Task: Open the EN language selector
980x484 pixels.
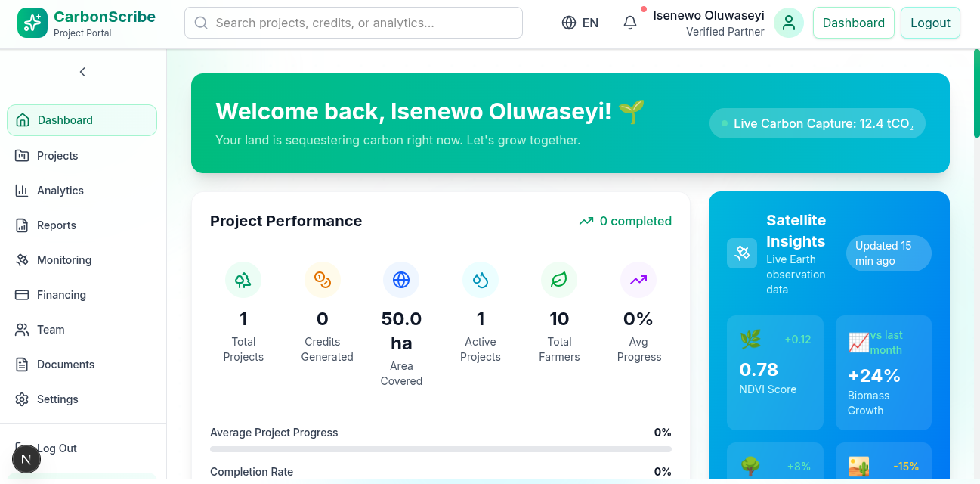Action: (580, 23)
